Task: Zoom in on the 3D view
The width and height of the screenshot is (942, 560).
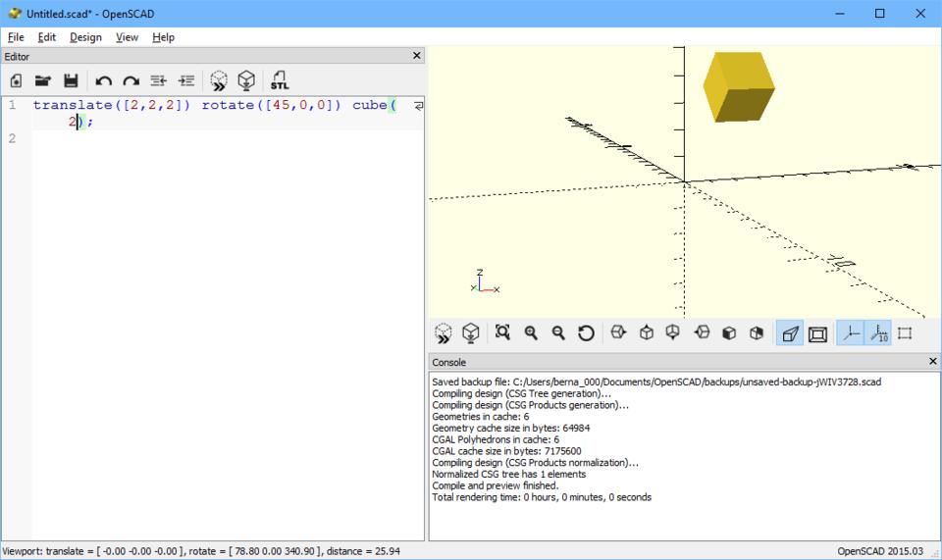Action: pos(531,333)
